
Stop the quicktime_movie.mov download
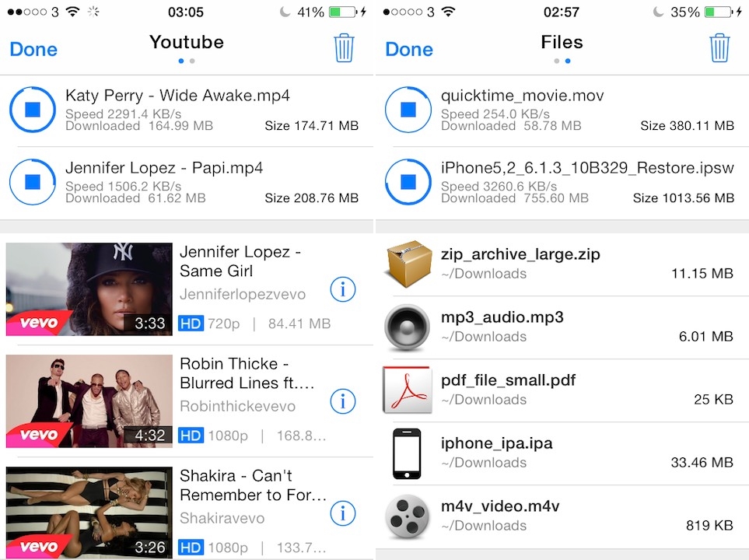(408, 110)
